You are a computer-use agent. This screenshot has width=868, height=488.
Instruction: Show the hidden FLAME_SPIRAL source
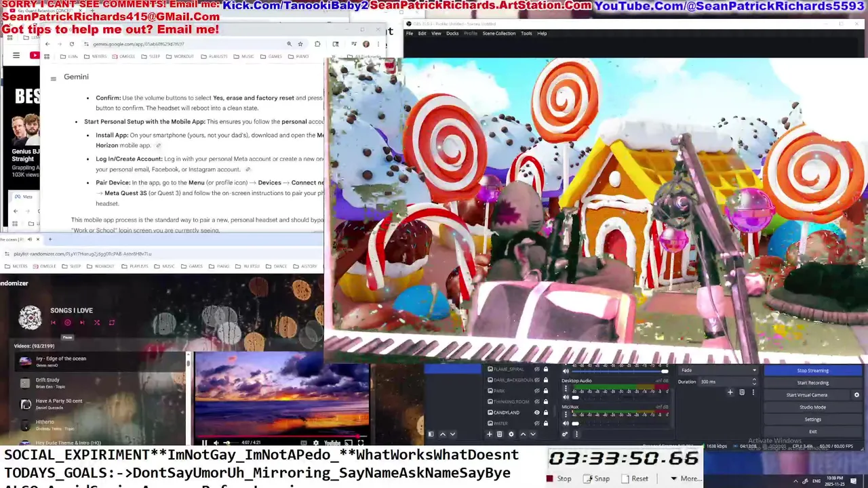click(537, 369)
